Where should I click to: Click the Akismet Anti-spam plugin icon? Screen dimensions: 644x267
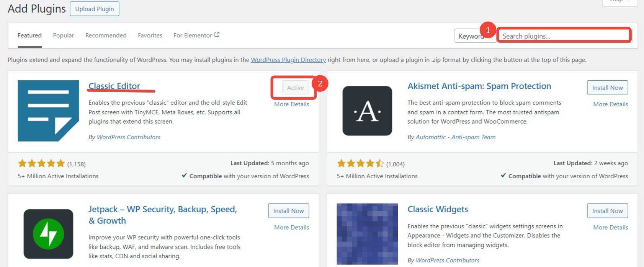(x=367, y=111)
